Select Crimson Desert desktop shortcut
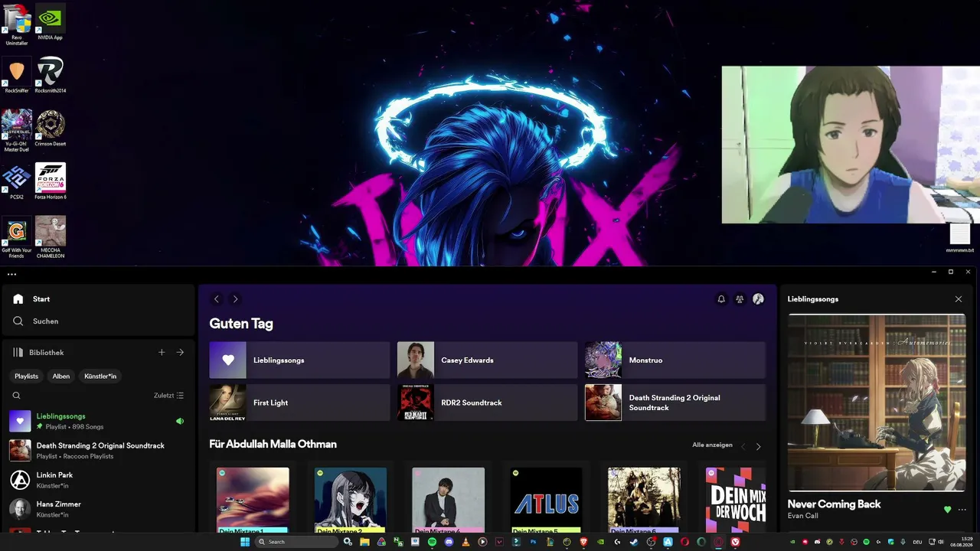Screen dimensions: 980x551 [51, 128]
